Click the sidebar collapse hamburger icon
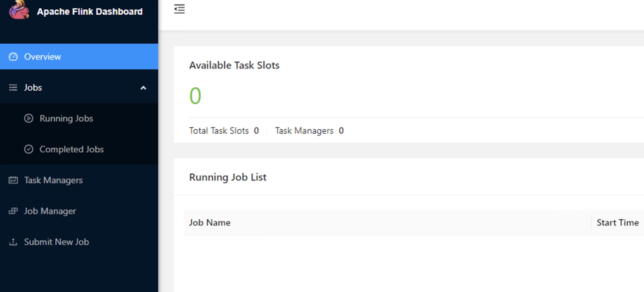 click(x=179, y=9)
